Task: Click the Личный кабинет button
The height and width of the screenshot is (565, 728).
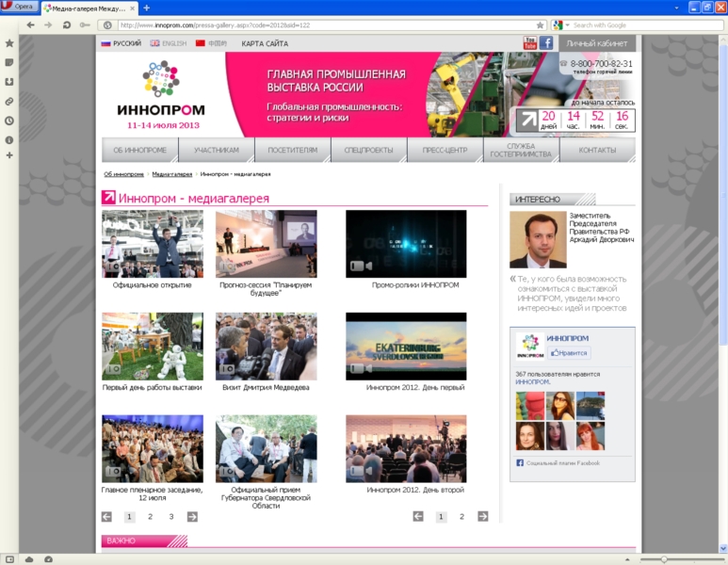Action: click(x=597, y=43)
